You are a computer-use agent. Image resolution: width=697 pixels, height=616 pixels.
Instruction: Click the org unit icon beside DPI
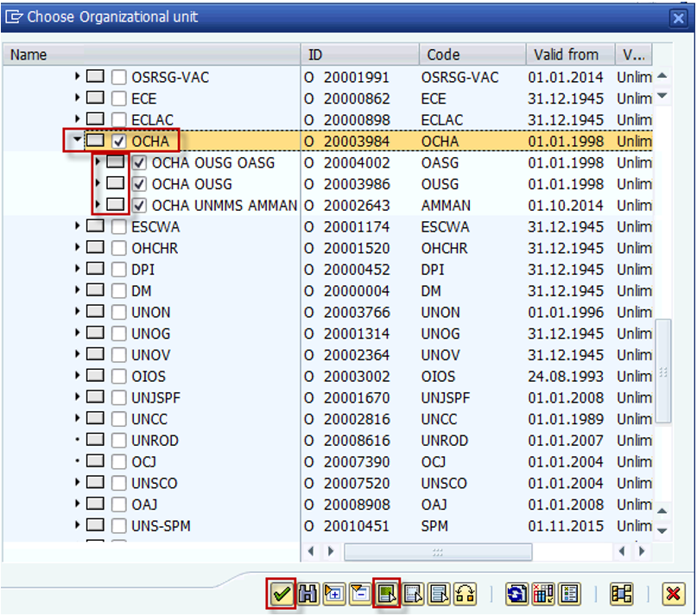[x=95, y=269]
